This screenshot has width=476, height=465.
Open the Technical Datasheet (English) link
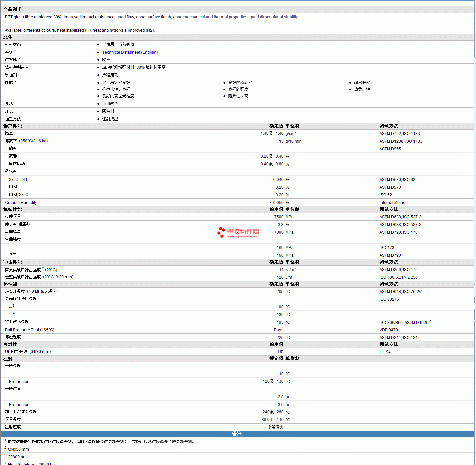tap(130, 52)
